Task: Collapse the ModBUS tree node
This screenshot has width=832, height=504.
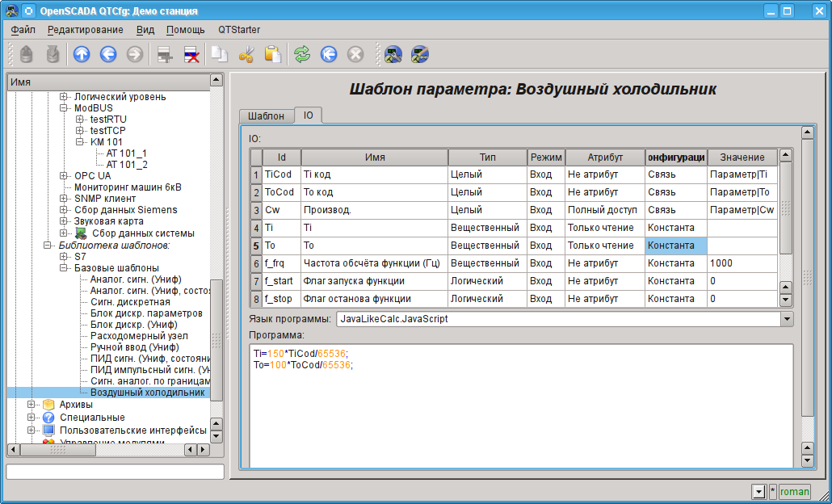Action: (x=65, y=108)
